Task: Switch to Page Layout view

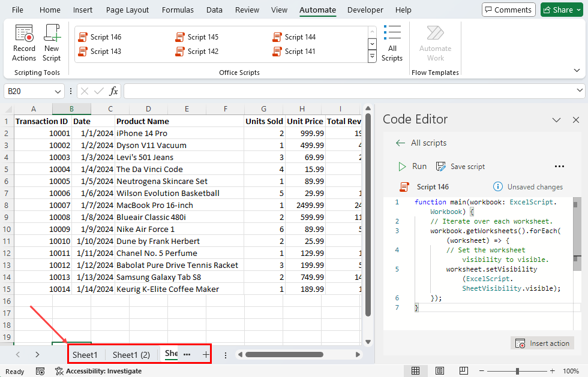Action: coord(439,371)
